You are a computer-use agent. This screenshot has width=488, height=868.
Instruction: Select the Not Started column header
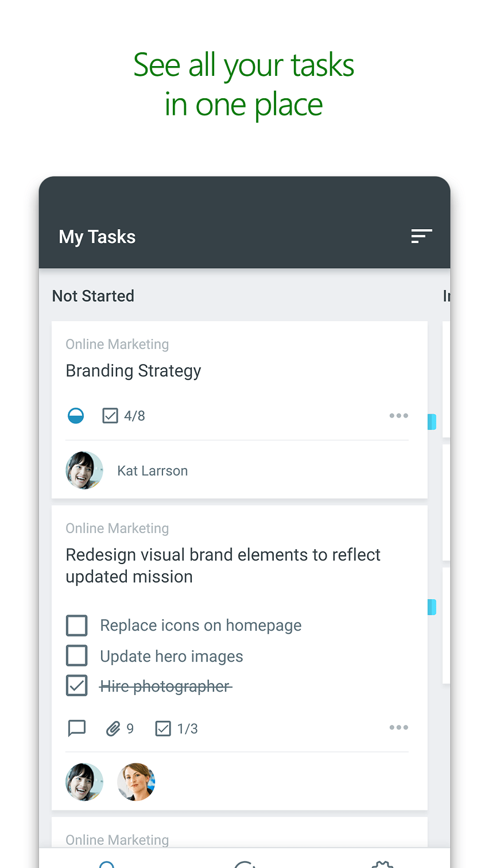pyautogui.click(x=93, y=296)
